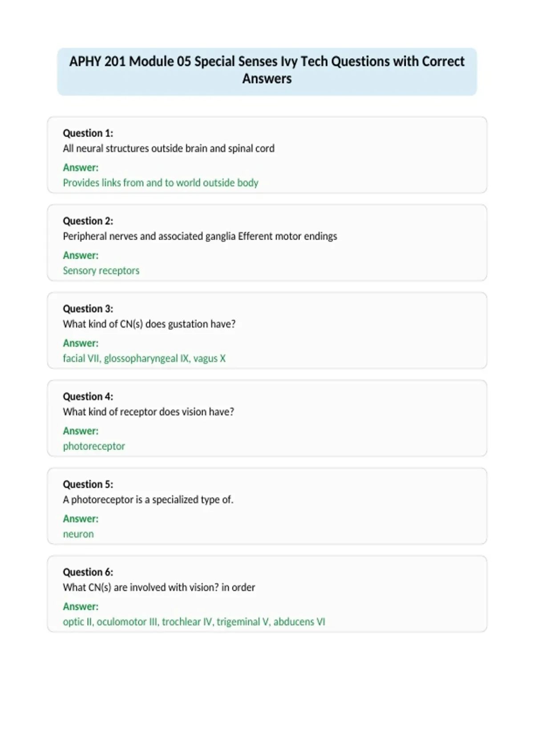Click the 'Sensory receptors' answer text
The height and width of the screenshot is (756, 534).
pyautogui.click(x=101, y=270)
